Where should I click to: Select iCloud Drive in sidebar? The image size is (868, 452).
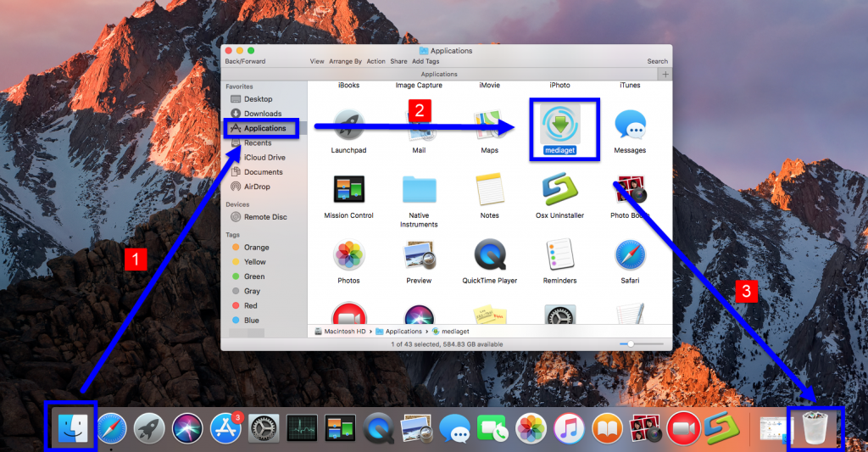[x=264, y=158]
